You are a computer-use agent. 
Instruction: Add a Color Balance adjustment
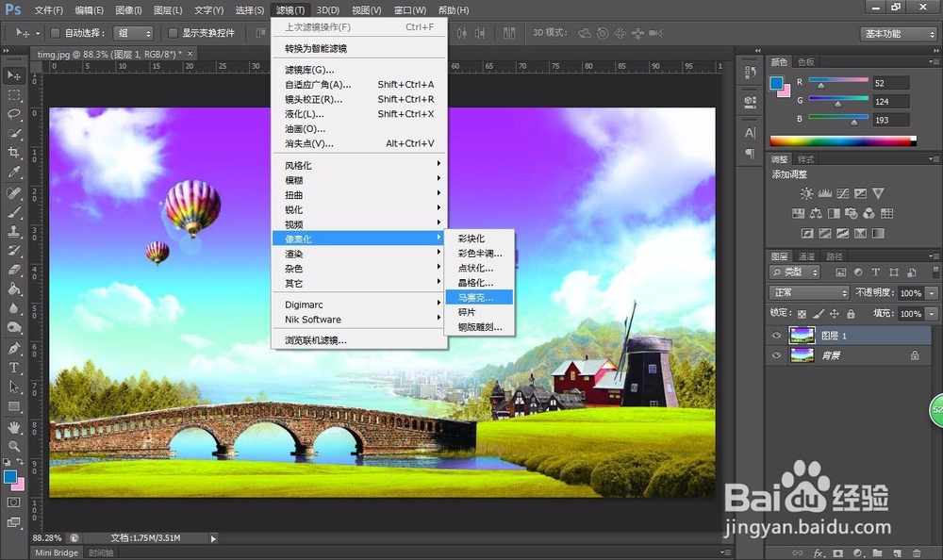[x=816, y=213]
